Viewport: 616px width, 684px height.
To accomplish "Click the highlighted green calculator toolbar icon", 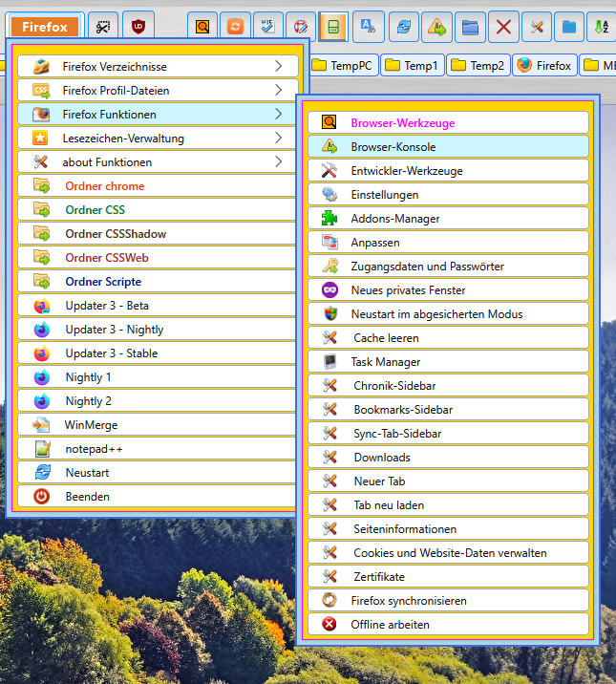I will pyautogui.click(x=333, y=27).
